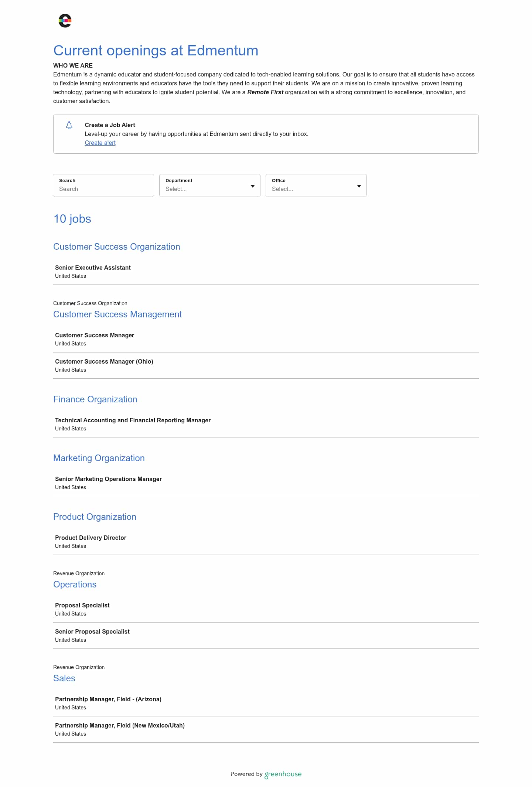Open Proposal Specialist job posting
Image resolution: width=532 pixels, height=787 pixels.
click(266, 609)
